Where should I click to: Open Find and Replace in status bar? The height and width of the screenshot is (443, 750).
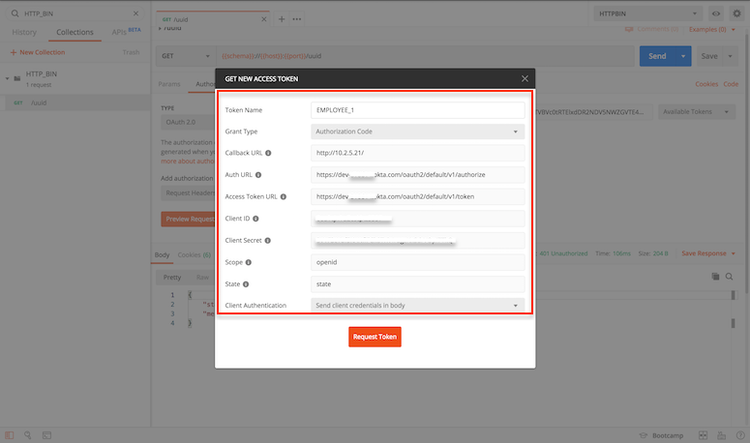coord(28,435)
